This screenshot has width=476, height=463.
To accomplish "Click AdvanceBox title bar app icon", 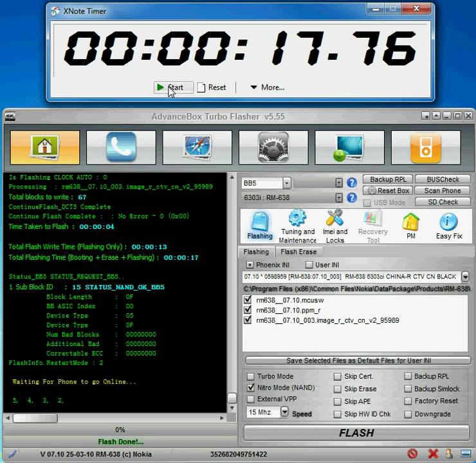I will (10, 116).
